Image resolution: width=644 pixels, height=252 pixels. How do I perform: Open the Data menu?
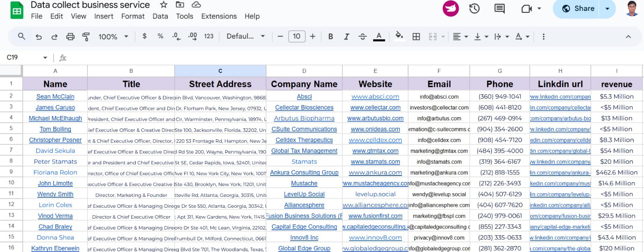pos(160,16)
